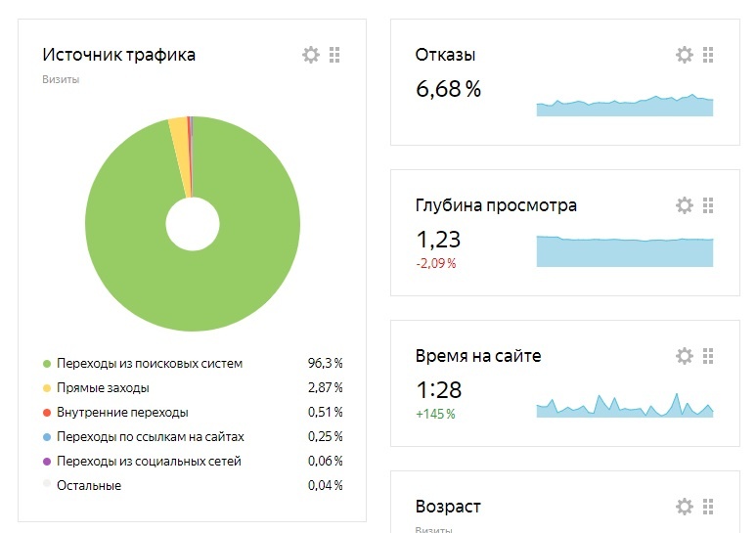
Task: Open settings gear of Время на сайте widget
Action: pos(685,356)
